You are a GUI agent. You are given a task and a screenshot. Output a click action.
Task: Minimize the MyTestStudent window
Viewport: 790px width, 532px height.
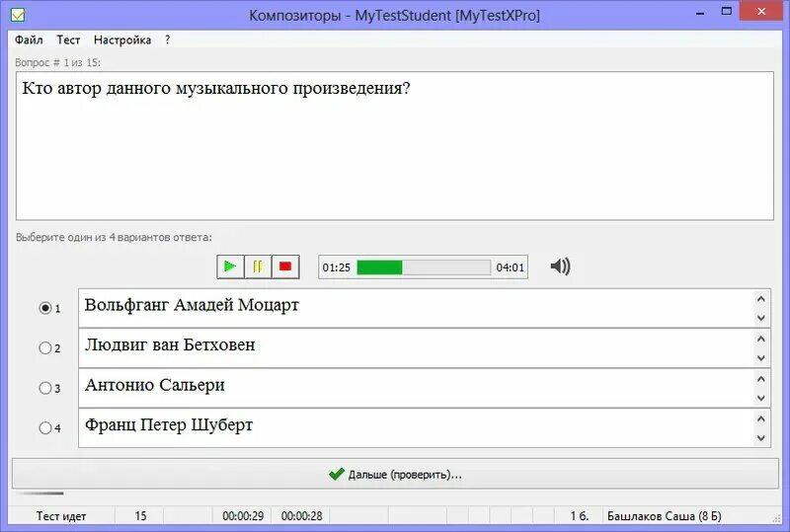(700, 13)
